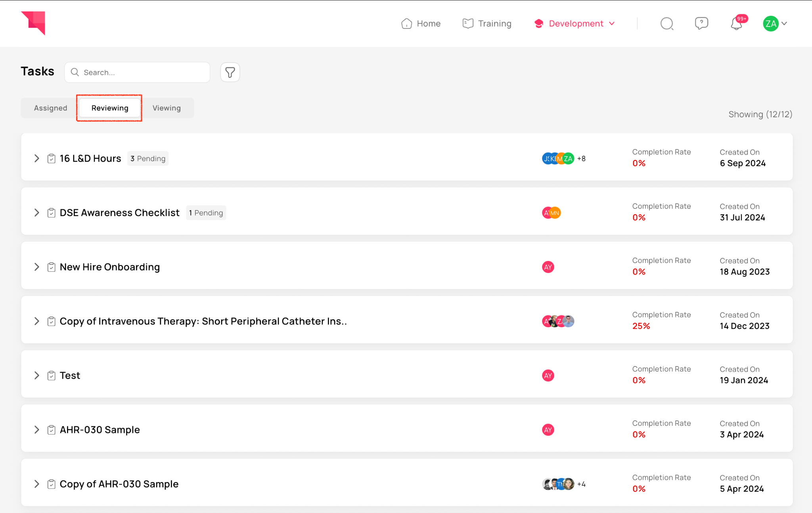
Task: Click the 3 Pending badge
Action: pos(148,158)
